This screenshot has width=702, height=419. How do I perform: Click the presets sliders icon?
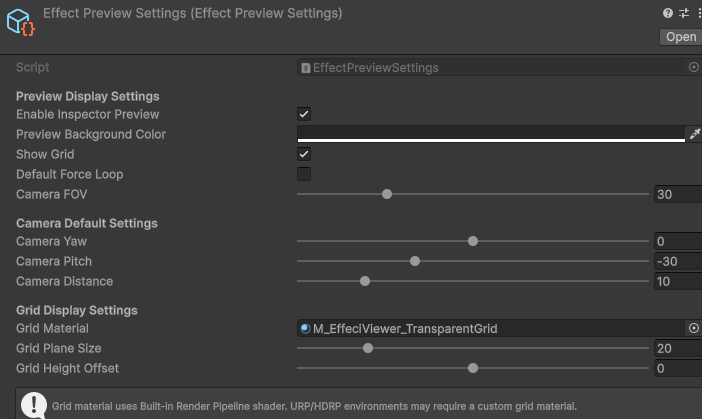coord(684,13)
